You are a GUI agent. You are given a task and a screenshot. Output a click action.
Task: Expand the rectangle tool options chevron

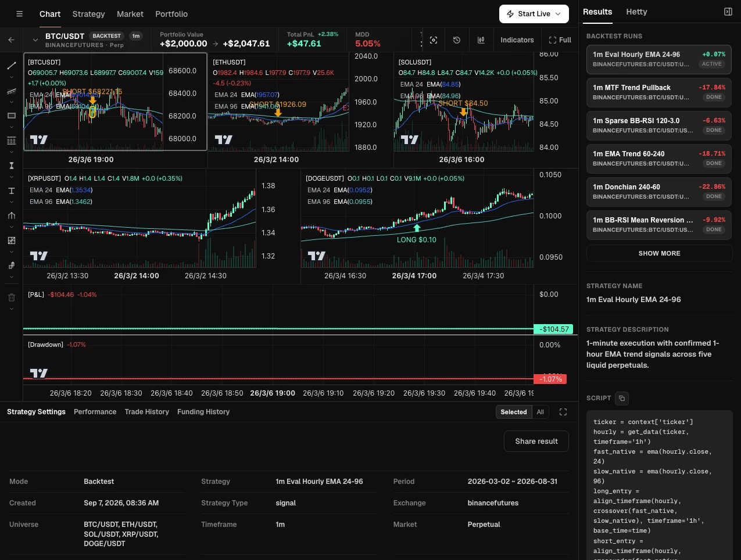pos(11,127)
